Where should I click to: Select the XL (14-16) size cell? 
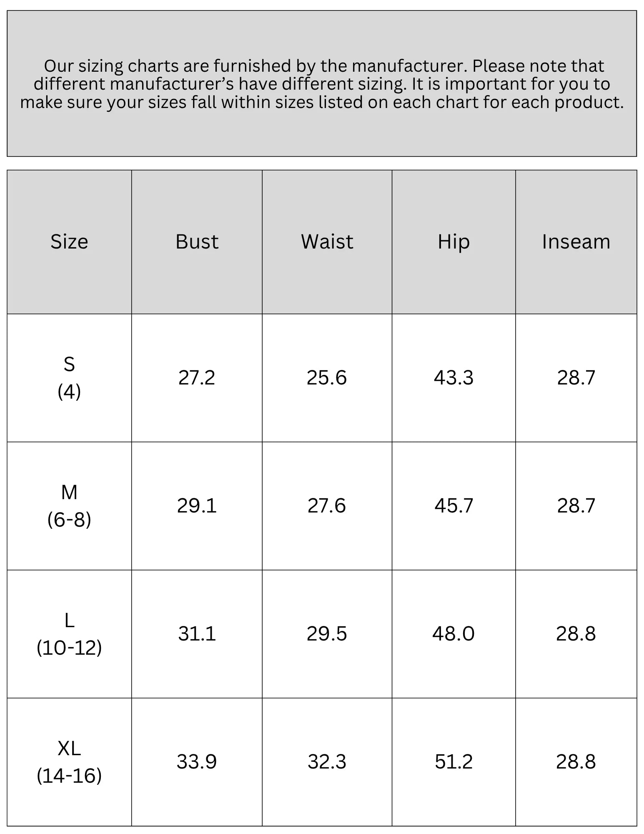[69, 762]
